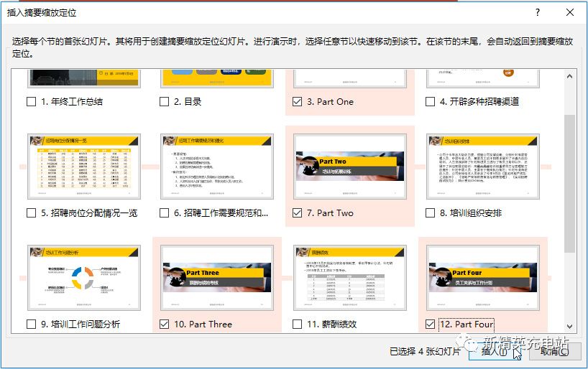This screenshot has width=588, height=369.
Task: Check the box for 1. 年终工作总结
Action: tap(32, 101)
